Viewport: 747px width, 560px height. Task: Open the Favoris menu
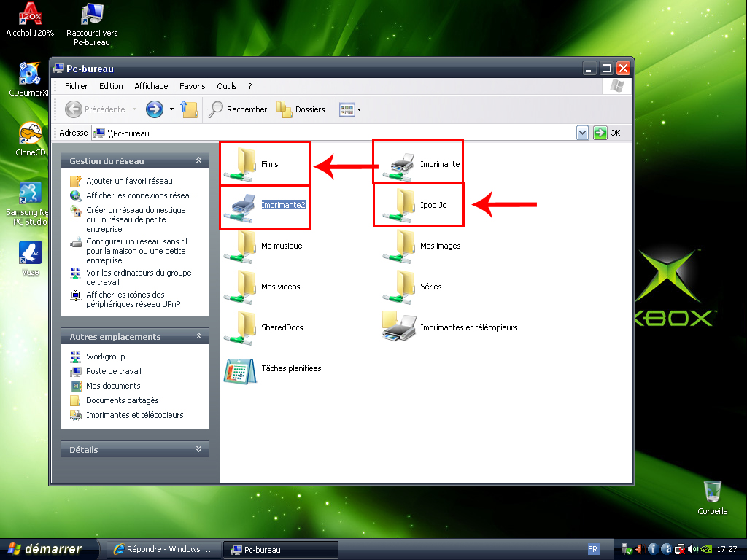(x=193, y=86)
